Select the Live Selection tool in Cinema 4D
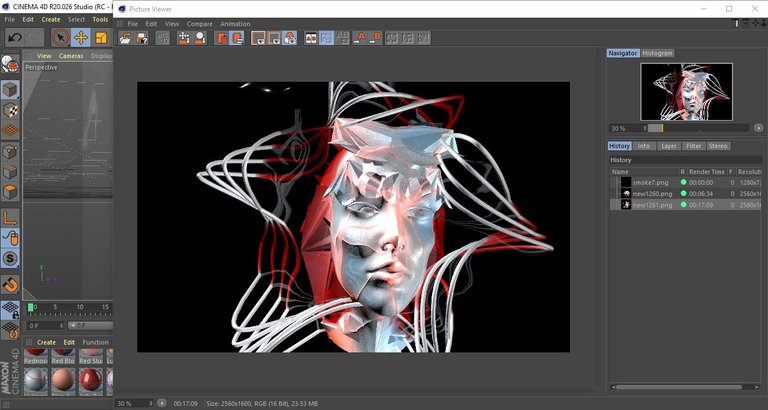This screenshot has height=410, width=768. coord(61,37)
